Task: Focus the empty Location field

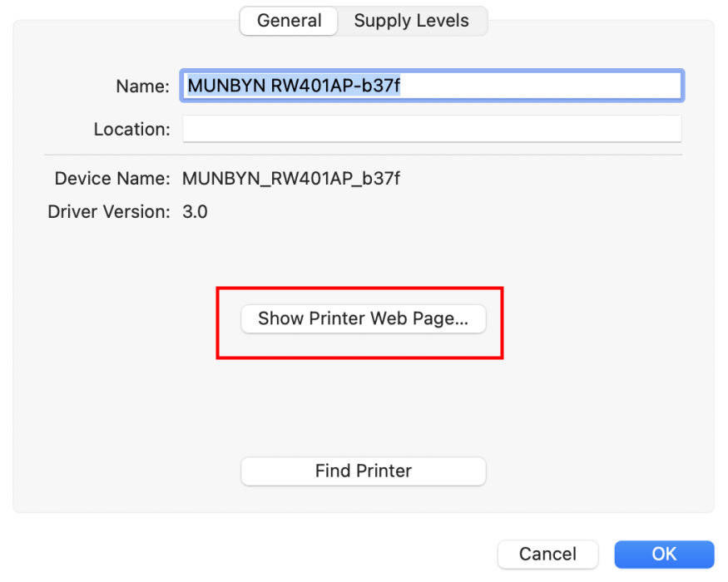Action: click(x=432, y=129)
